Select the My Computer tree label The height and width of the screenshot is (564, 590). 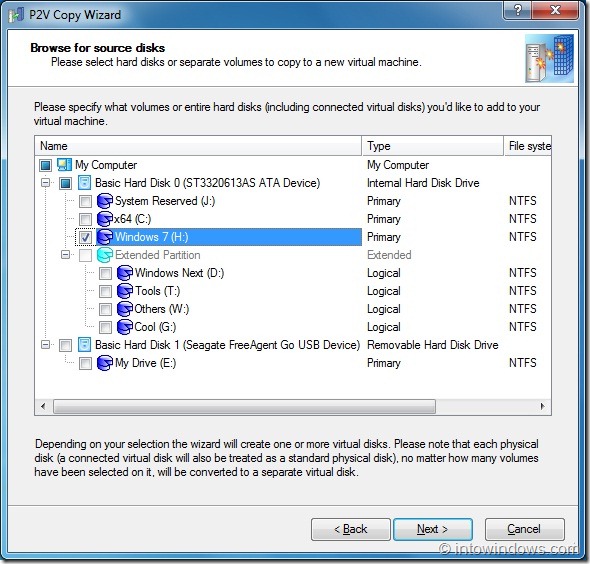106,165
